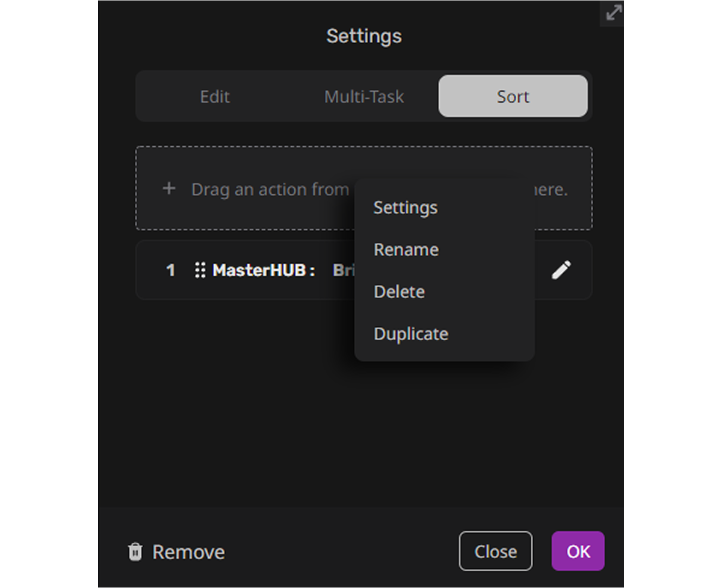The image size is (722, 588).
Task: Choose Rename from the context menu
Action: pyautogui.click(x=406, y=250)
